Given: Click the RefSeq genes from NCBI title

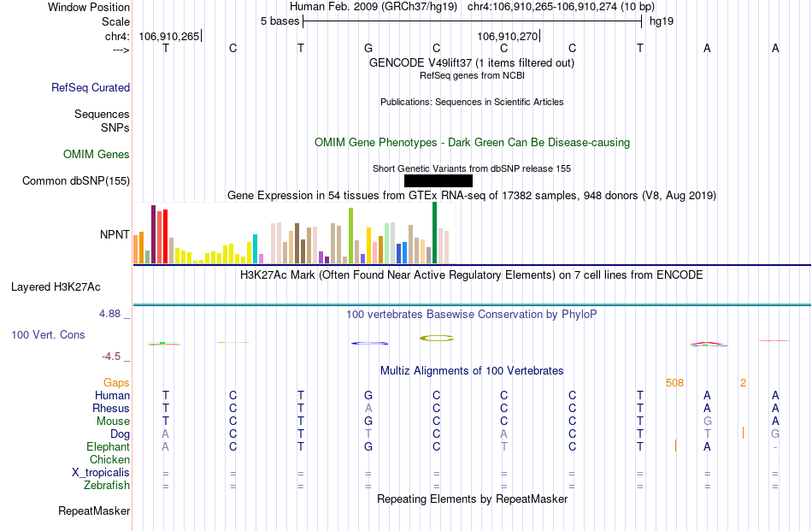Looking at the screenshot, I should pyautogui.click(x=473, y=75).
